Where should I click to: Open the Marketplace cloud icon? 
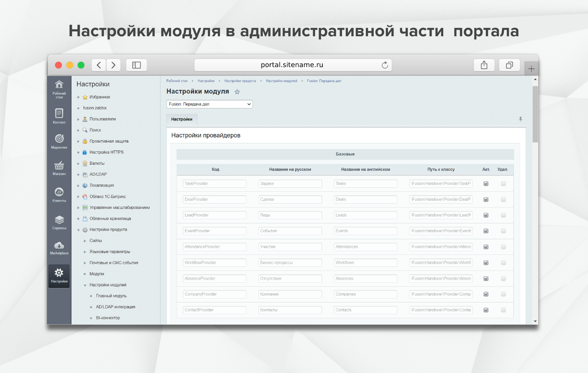point(59,248)
